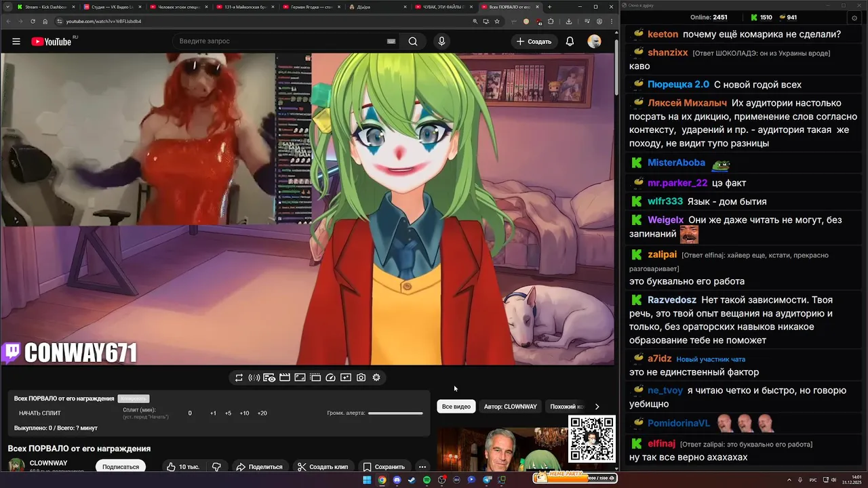868x488 pixels.
Task: Click the sound broadcast icon in player toolbar
Action: [x=254, y=378]
